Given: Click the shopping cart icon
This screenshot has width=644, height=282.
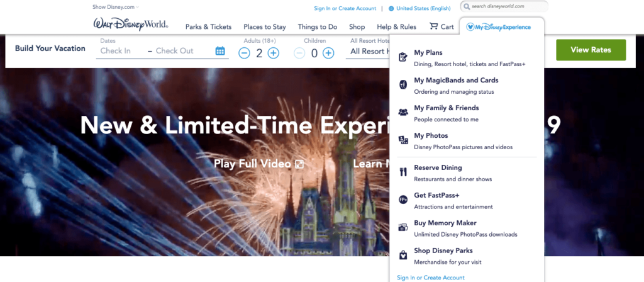Looking at the screenshot, I should [434, 26].
